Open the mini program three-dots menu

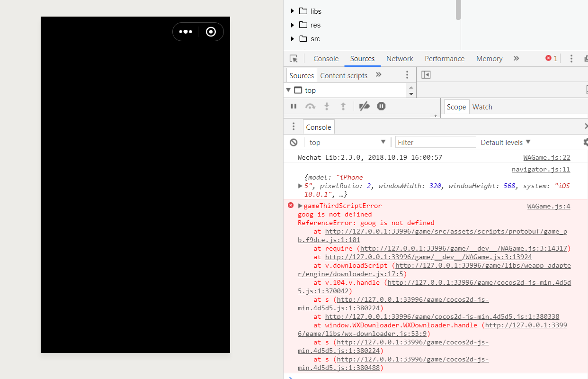pos(186,32)
